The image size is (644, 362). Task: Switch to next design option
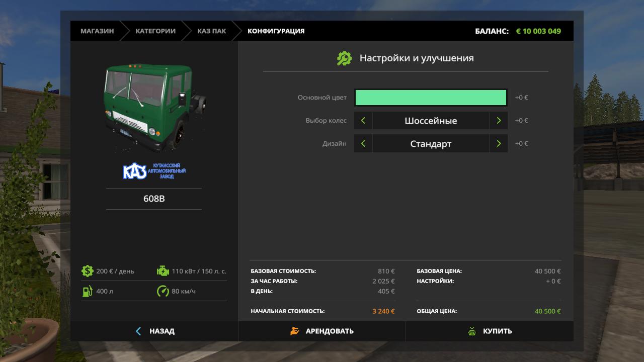pos(498,144)
